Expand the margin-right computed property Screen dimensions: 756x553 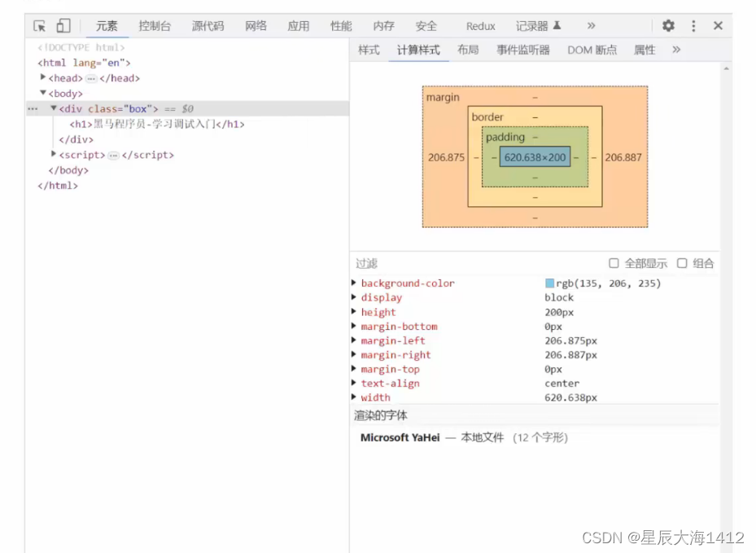pos(354,354)
